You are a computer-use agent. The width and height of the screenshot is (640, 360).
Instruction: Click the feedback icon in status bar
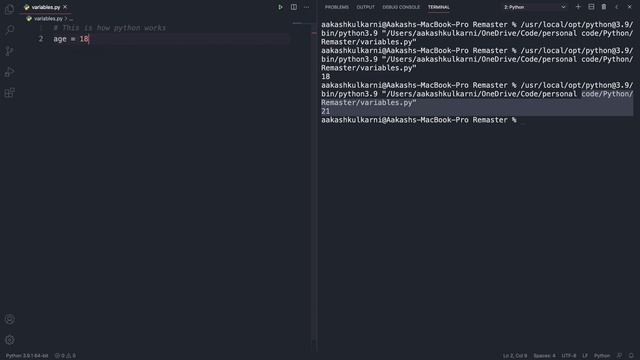(619, 356)
